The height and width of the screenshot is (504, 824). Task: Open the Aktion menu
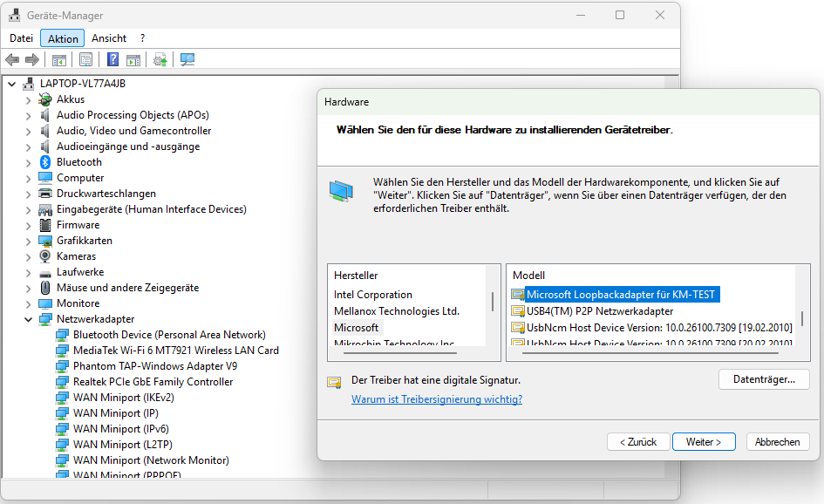coord(62,37)
